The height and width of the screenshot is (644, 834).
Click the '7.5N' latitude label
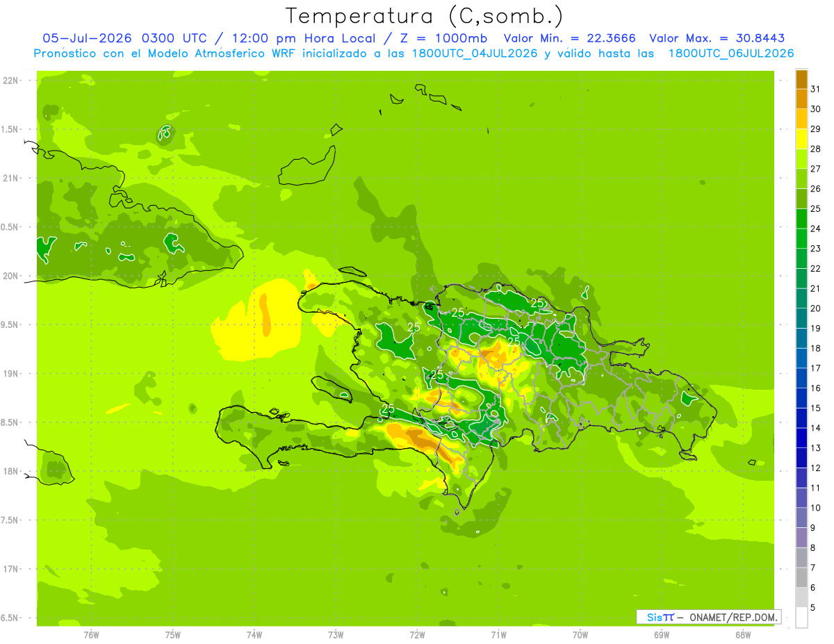[10, 520]
